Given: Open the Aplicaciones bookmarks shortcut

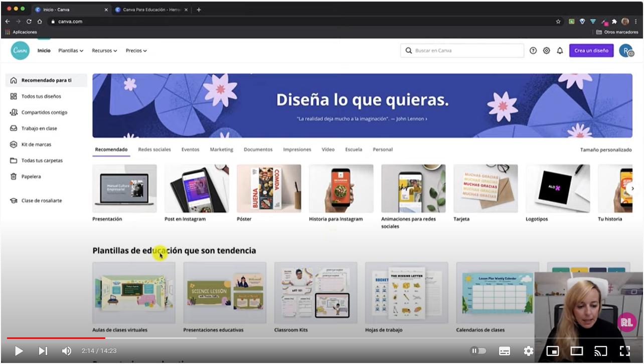Looking at the screenshot, I should click(x=21, y=32).
